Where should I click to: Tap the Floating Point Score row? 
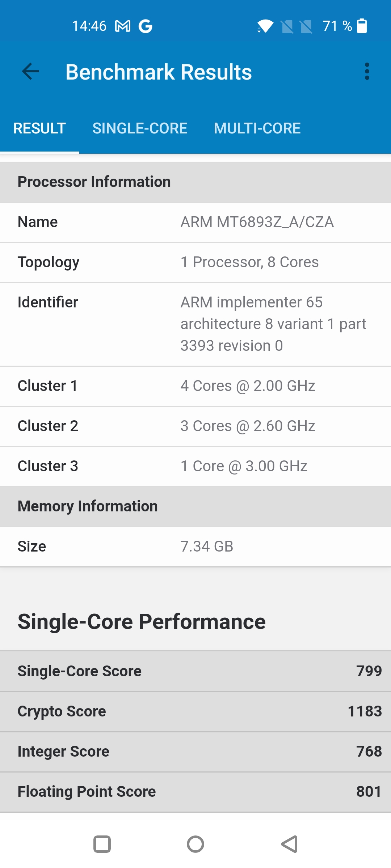tap(195, 792)
